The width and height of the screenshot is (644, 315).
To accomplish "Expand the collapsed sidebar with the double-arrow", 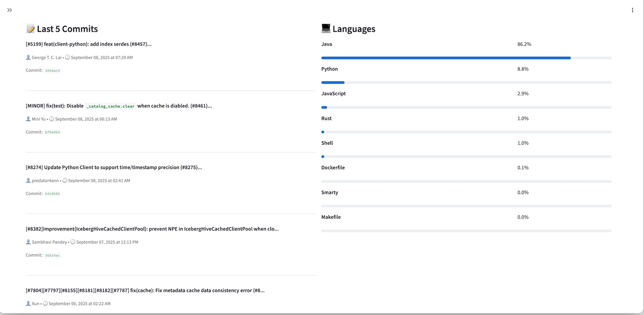I will pos(10,10).
